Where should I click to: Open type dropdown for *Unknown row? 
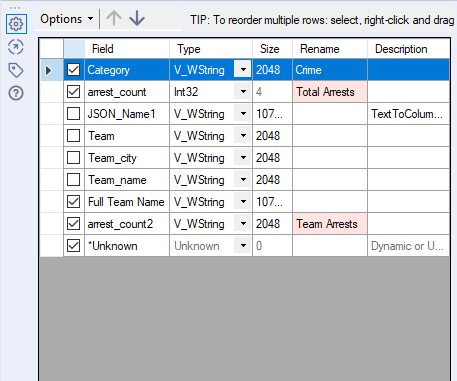(x=243, y=246)
